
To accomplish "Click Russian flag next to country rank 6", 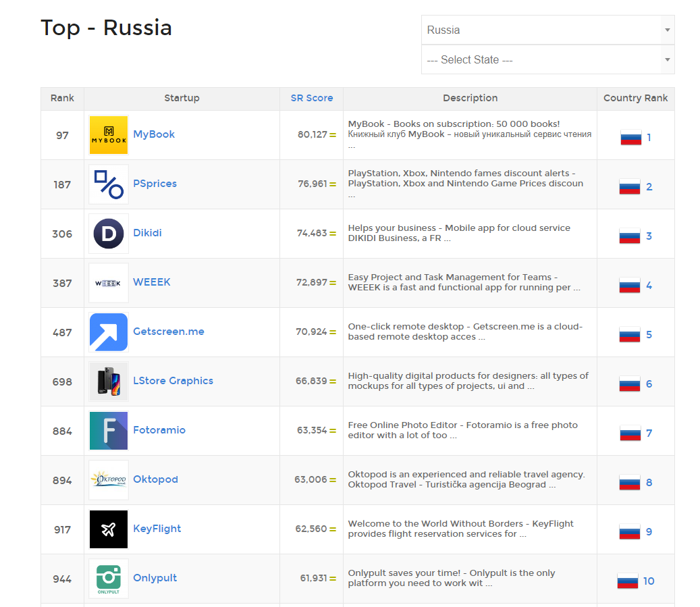I will pyautogui.click(x=630, y=384).
